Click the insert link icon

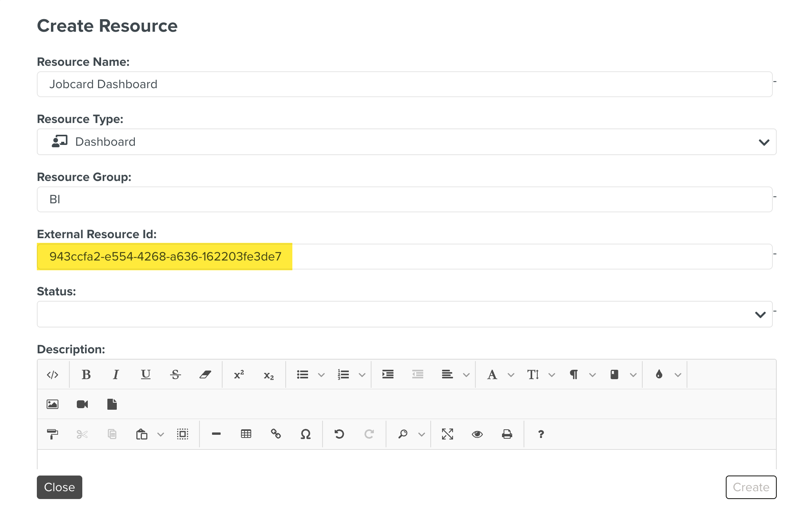[276, 434]
